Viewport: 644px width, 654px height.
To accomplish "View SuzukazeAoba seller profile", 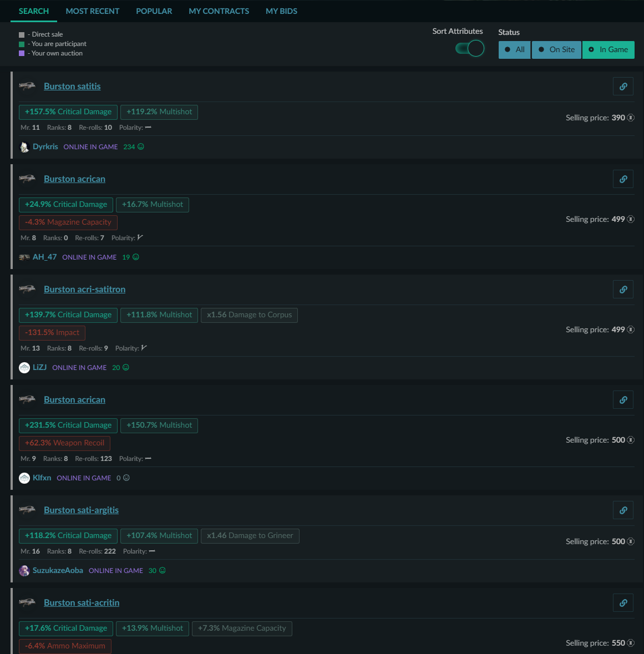I will [x=58, y=571].
